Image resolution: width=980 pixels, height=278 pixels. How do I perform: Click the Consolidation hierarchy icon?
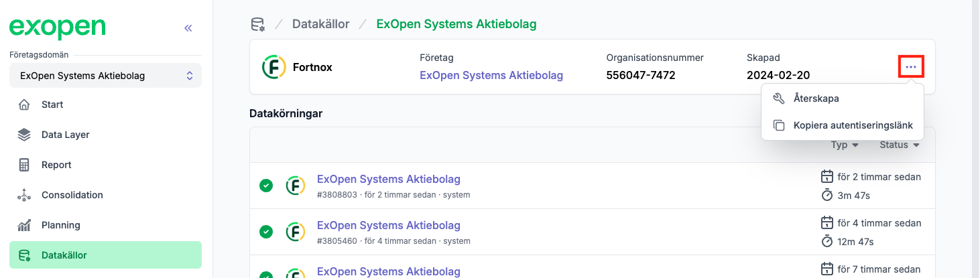tap(24, 195)
